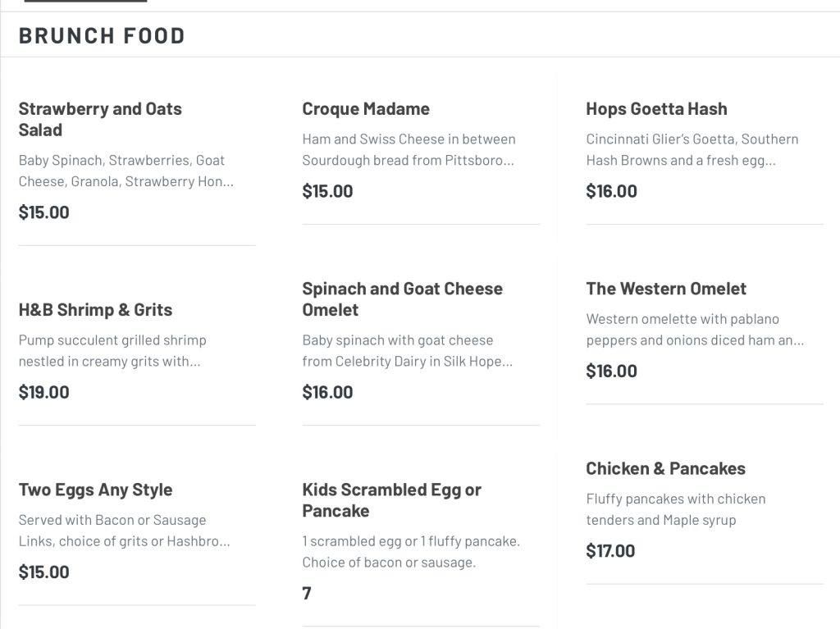Expand truncated Hops Goetta Hash description
The height and width of the screenshot is (629, 840).
[692, 149]
